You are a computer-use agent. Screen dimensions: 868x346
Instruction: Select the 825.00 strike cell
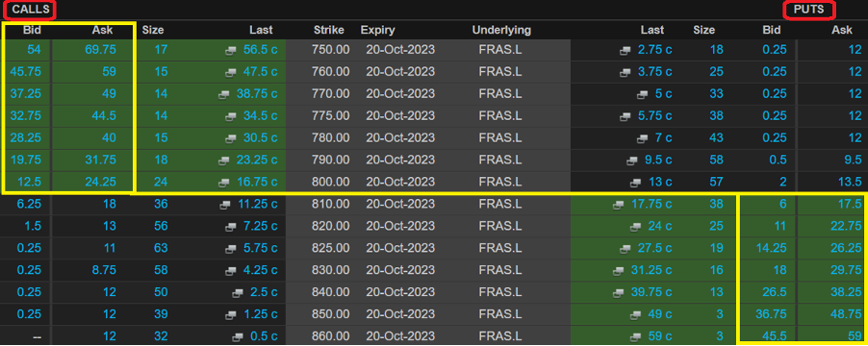tap(330, 249)
